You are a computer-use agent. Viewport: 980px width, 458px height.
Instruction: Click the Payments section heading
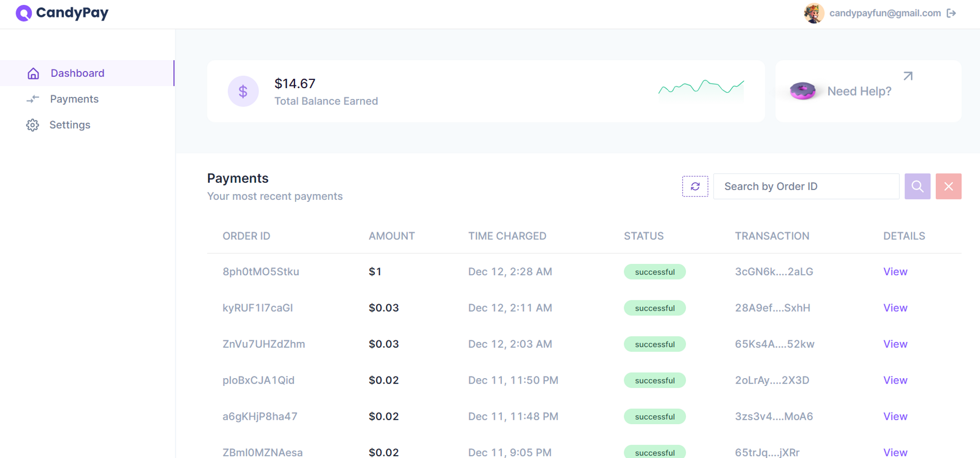pyautogui.click(x=238, y=178)
